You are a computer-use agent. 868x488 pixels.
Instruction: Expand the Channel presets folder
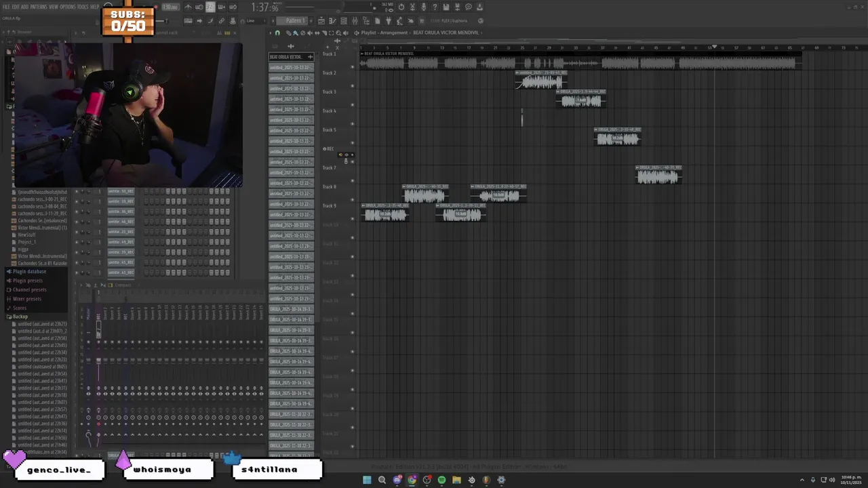pyautogui.click(x=29, y=289)
